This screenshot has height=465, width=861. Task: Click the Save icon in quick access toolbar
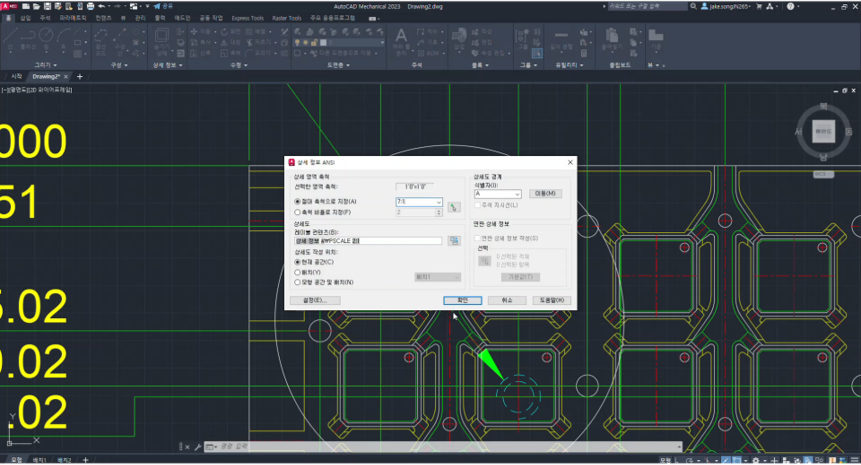click(x=47, y=7)
